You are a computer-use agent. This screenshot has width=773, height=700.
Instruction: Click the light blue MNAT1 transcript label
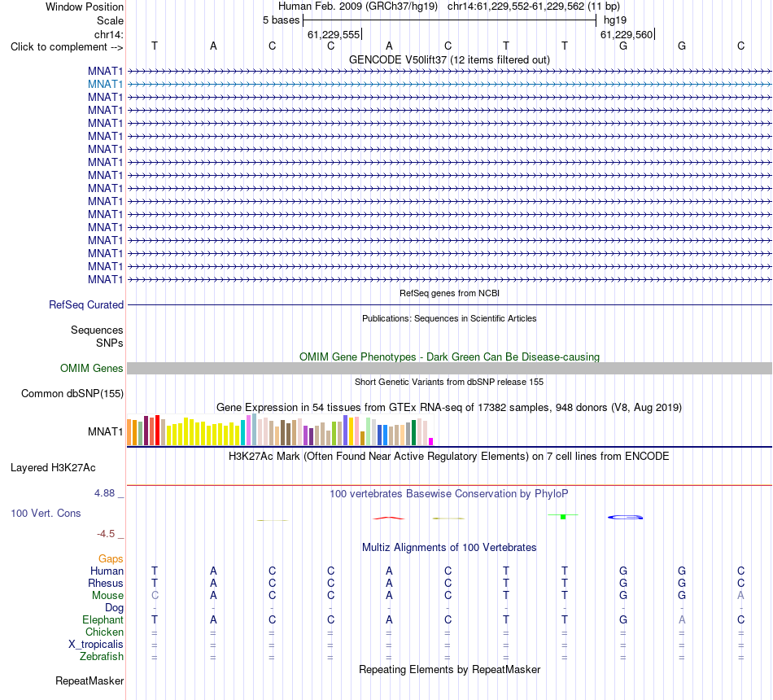pos(105,85)
